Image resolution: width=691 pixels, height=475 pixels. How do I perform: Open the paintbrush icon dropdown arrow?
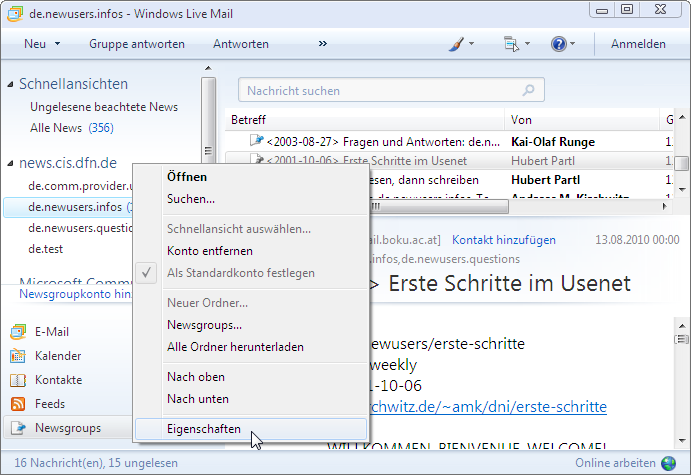[472, 44]
